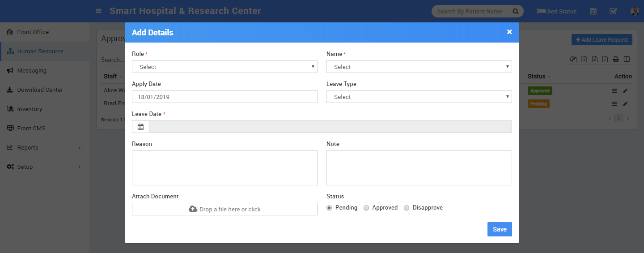Click the Approved status badge
The width and height of the screenshot is (644, 253).
point(540,90)
